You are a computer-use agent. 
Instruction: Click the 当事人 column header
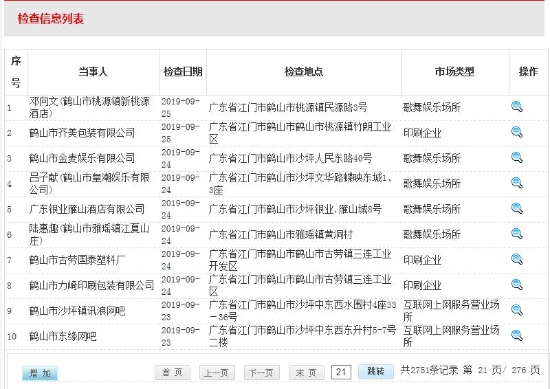[93, 72]
